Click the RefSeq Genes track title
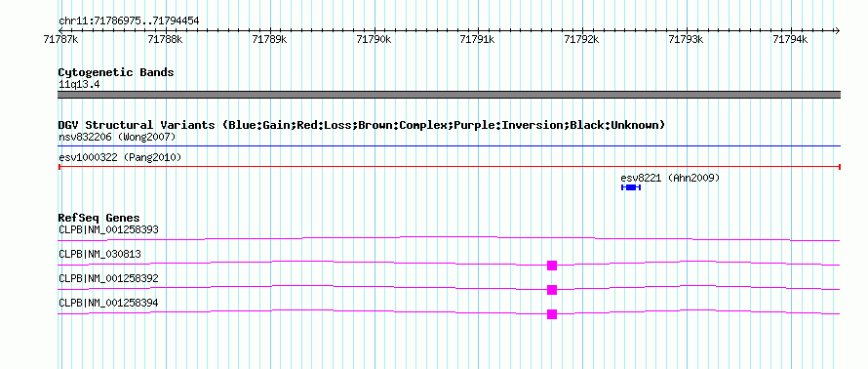The height and width of the screenshot is (369, 868). tap(99, 218)
